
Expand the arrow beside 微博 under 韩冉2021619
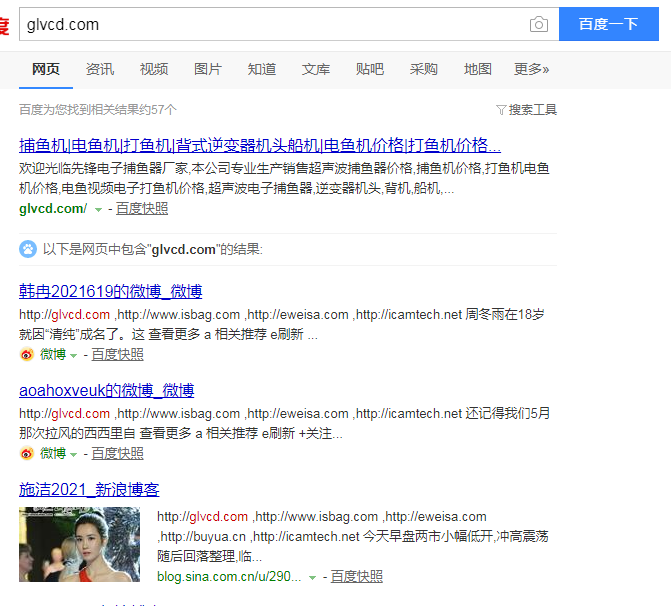point(74,356)
